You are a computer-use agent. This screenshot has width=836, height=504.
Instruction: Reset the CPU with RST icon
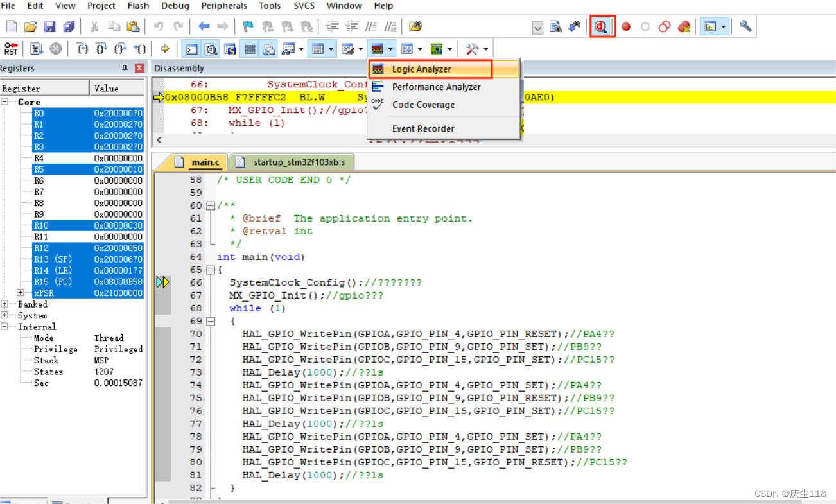click(11, 49)
